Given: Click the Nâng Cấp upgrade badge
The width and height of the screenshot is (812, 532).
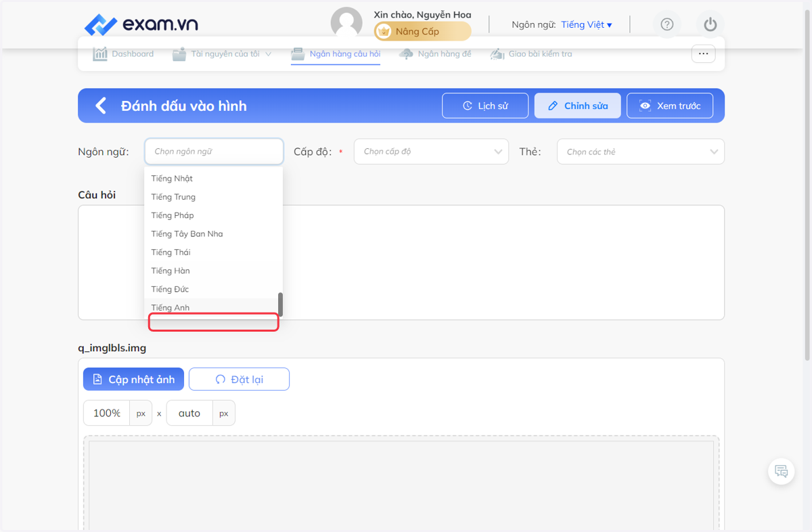Looking at the screenshot, I should point(422,31).
